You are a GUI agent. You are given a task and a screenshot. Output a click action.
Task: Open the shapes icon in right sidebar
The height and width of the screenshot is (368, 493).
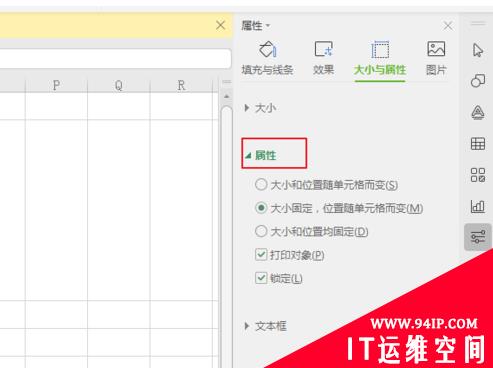point(478,81)
